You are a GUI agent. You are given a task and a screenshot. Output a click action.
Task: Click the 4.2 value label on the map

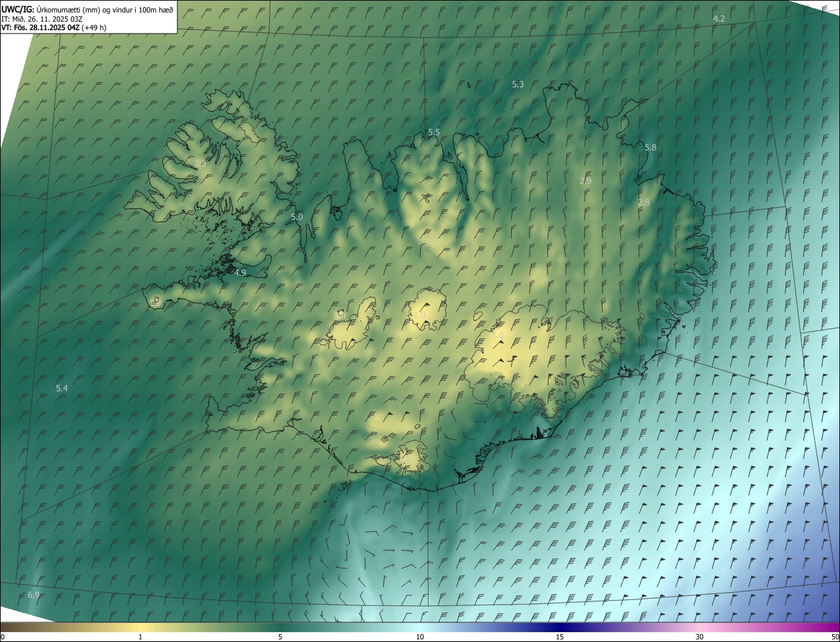click(719, 18)
